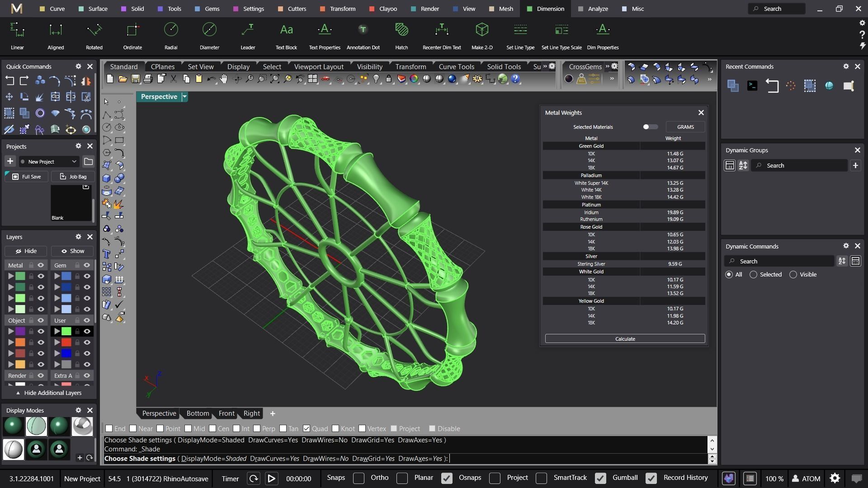Viewport: 868px width, 488px height.
Task: Click the Full Save button
Action: point(27,177)
